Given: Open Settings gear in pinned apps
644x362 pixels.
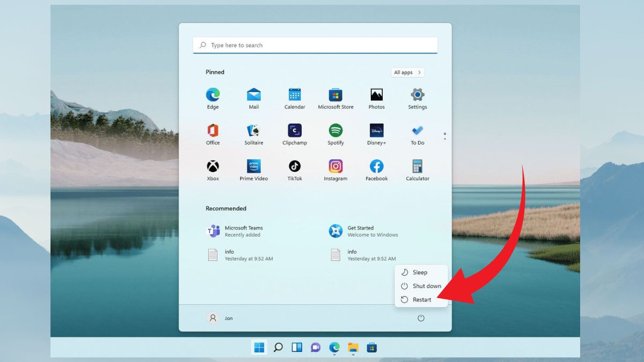Looking at the screenshot, I should (418, 99).
